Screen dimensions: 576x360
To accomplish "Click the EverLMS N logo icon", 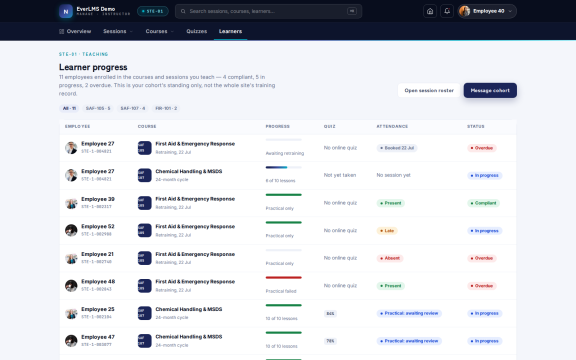I will tap(66, 11).
